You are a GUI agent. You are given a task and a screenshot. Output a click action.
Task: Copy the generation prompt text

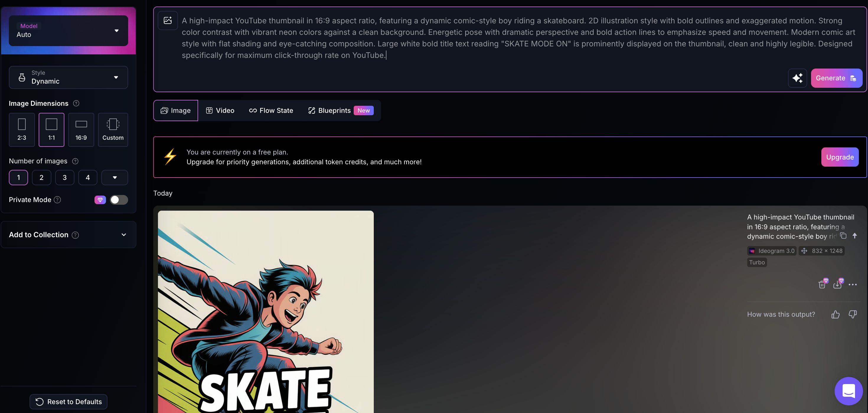point(844,236)
